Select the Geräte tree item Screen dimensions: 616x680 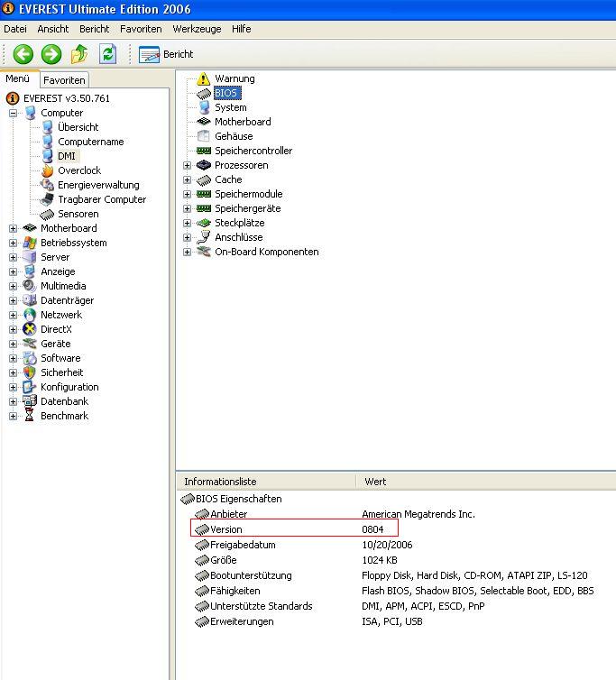coord(56,344)
